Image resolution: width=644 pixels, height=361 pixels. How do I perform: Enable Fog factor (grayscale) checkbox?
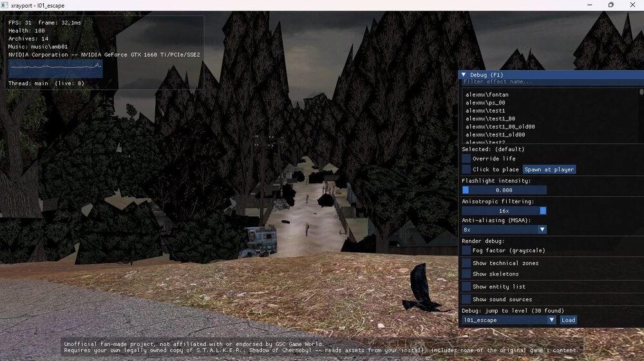coord(466,250)
